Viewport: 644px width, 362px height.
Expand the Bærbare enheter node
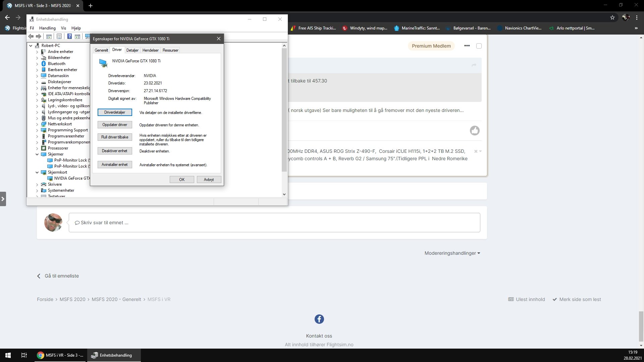pos(37,70)
